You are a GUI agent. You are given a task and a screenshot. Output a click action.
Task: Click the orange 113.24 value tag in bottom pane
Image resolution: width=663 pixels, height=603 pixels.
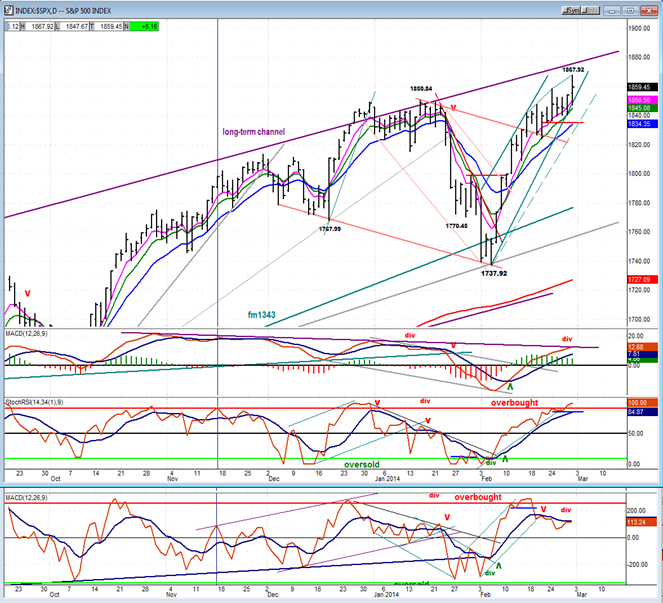[643, 522]
